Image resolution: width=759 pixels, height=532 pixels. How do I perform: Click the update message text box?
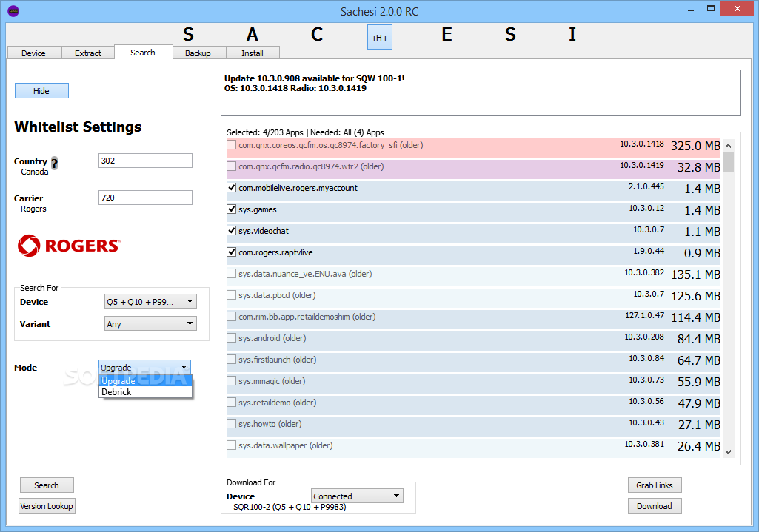pos(481,92)
